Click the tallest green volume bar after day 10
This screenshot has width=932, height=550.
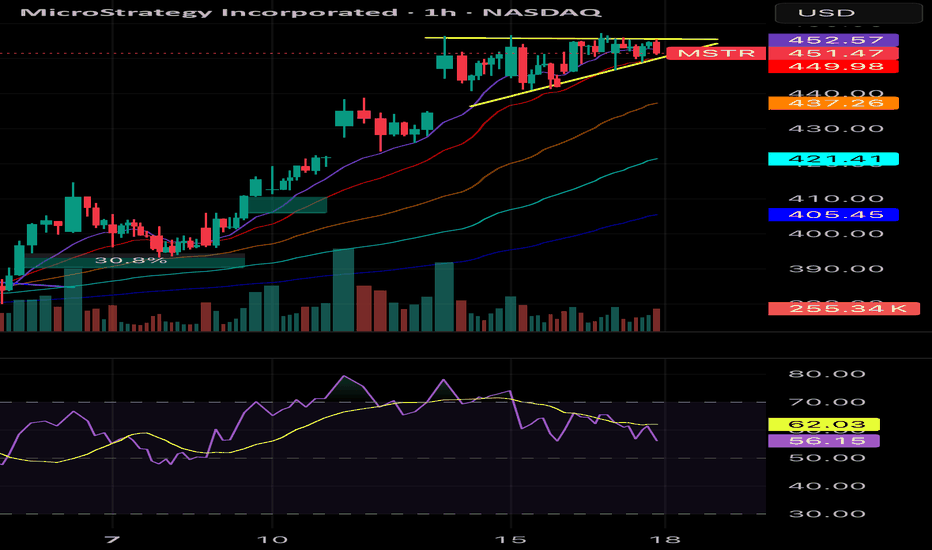point(344,290)
